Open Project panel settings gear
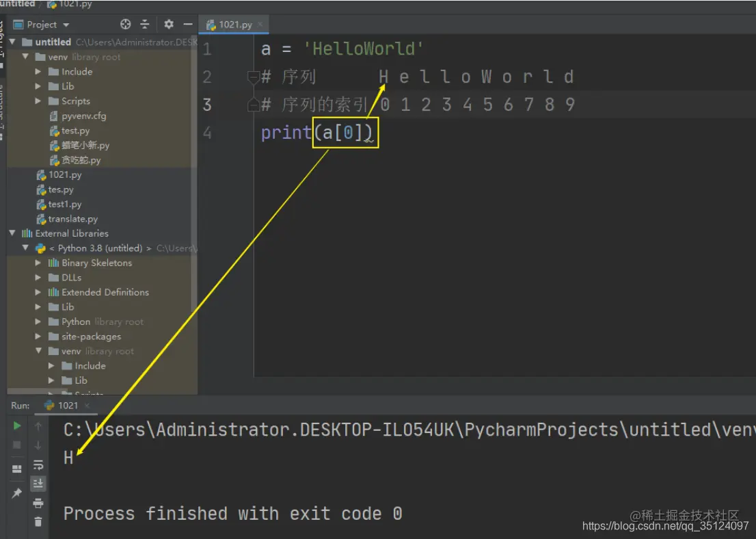The height and width of the screenshot is (539, 756). (169, 24)
